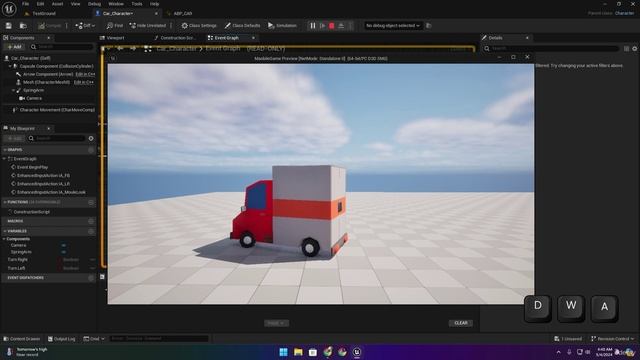Select Event BeginPlay node entry

point(33,167)
